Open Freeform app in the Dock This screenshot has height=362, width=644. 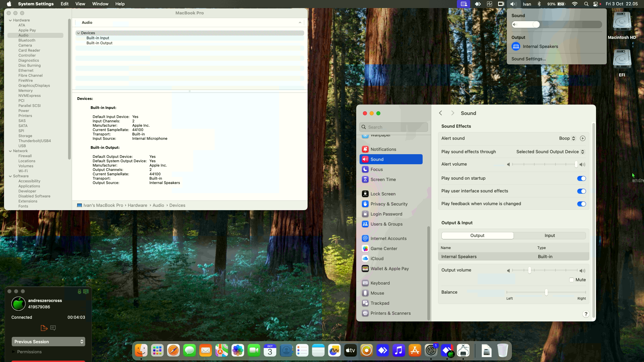[x=334, y=351]
